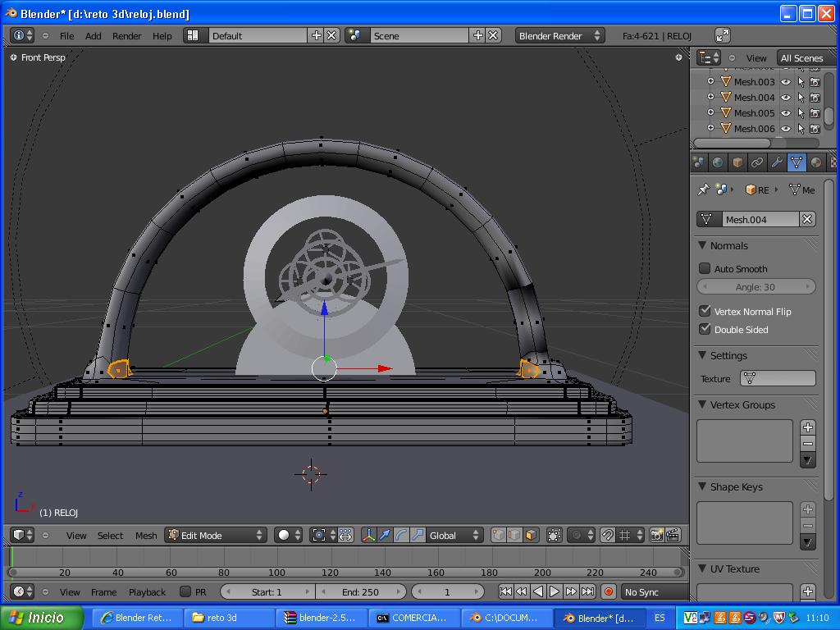This screenshot has width=840, height=630.
Task: Hide Mesh.006 with its eye icon
Action: (786, 129)
